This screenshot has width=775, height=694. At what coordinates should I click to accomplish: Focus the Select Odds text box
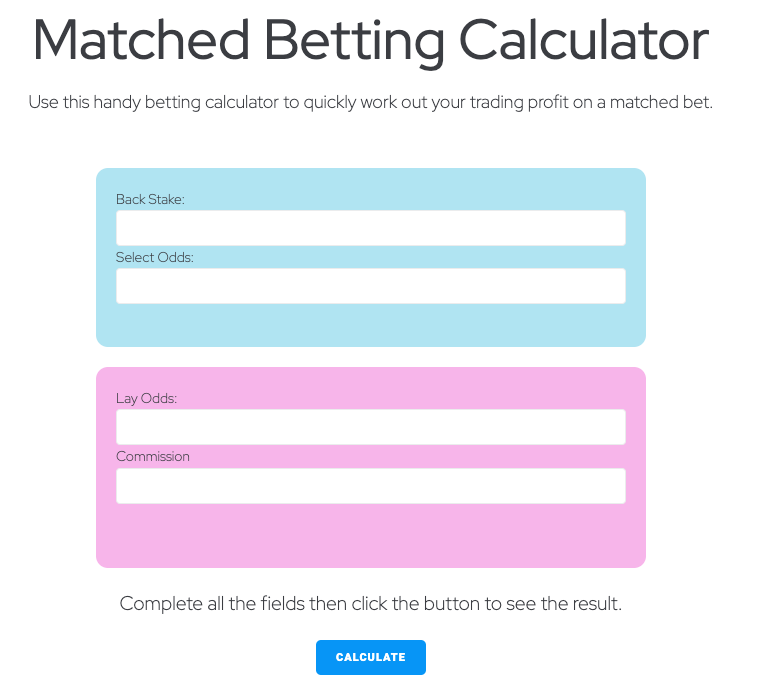[370, 286]
